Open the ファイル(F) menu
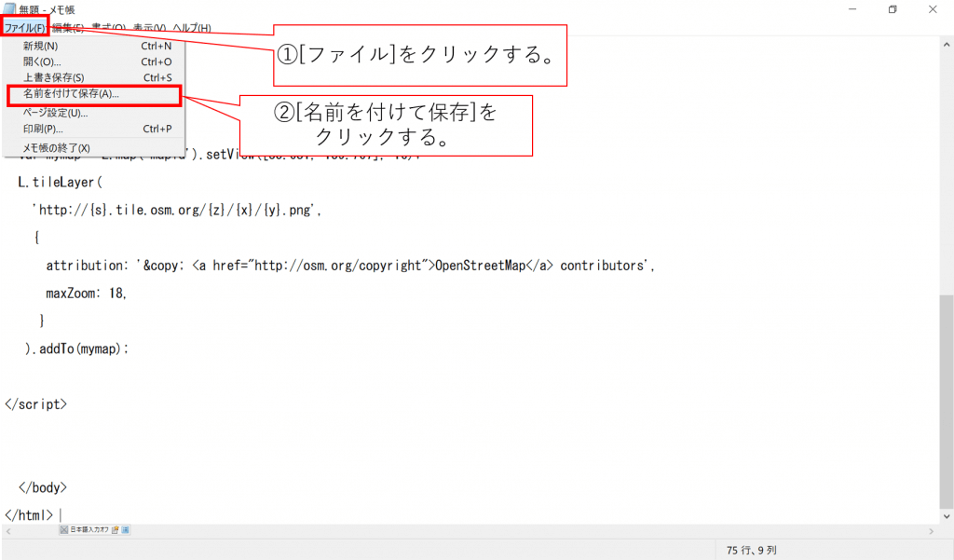The width and height of the screenshot is (954, 560). point(24,28)
